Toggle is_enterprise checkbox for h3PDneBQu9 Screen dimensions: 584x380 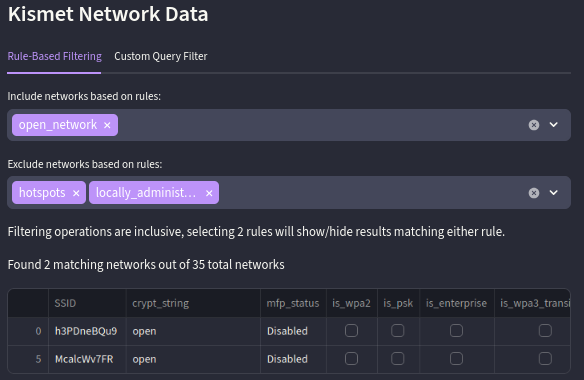(456, 330)
